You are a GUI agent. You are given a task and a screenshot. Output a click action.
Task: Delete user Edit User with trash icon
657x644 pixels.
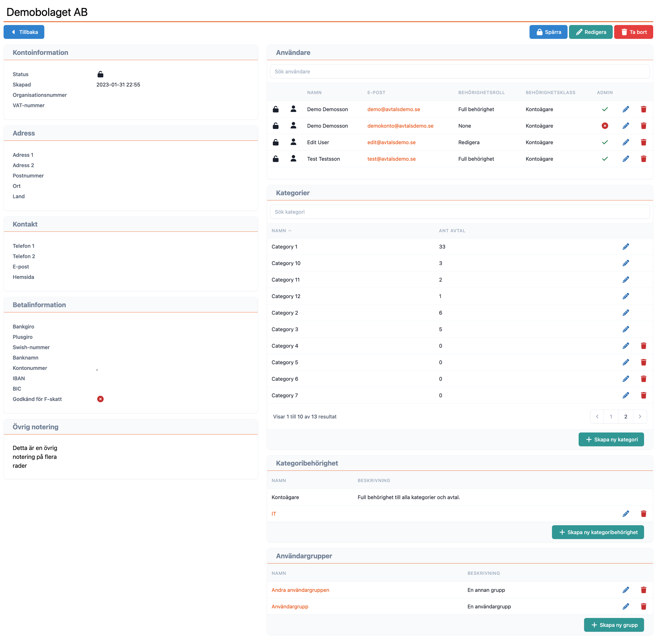[x=643, y=142]
